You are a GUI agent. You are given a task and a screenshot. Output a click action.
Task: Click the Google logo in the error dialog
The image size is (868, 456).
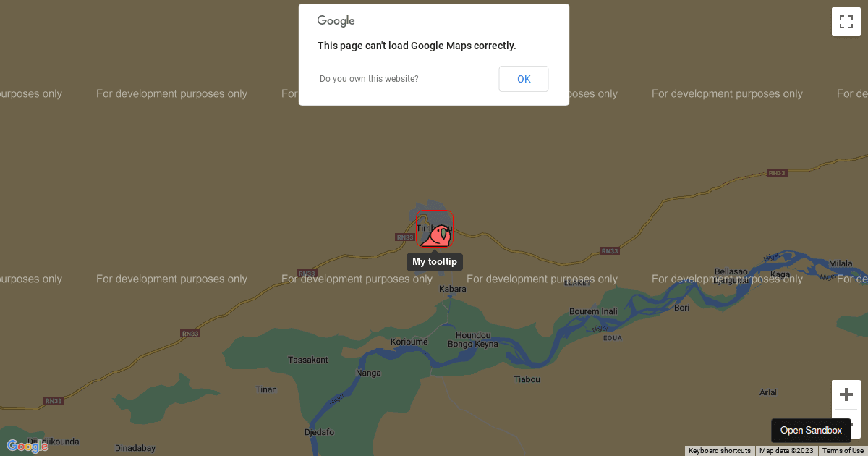pos(336,21)
